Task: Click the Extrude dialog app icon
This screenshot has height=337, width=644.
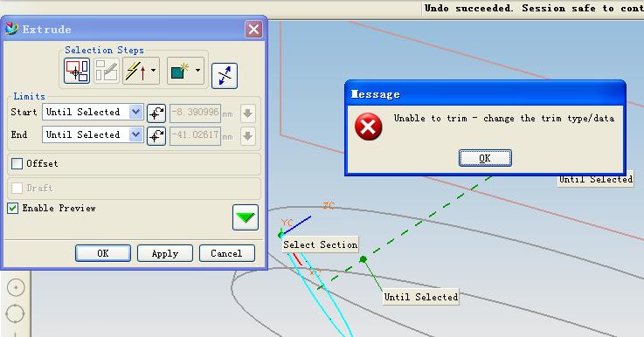Action: pyautogui.click(x=12, y=29)
